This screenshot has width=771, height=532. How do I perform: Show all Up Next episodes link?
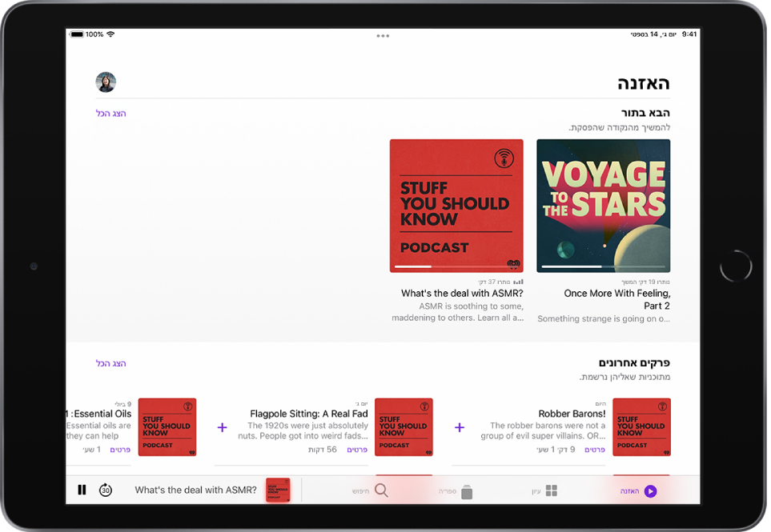pyautogui.click(x=110, y=114)
